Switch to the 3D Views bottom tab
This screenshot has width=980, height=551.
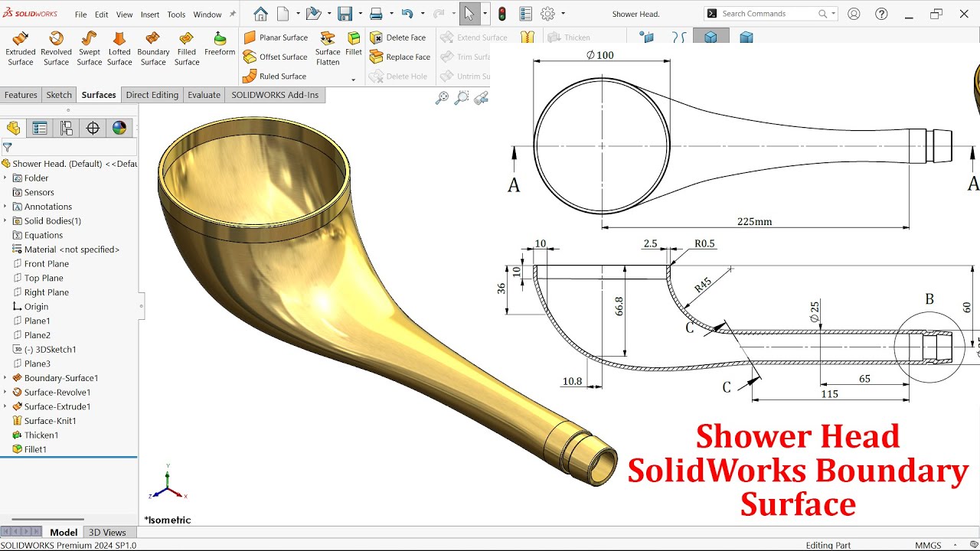coord(107,533)
